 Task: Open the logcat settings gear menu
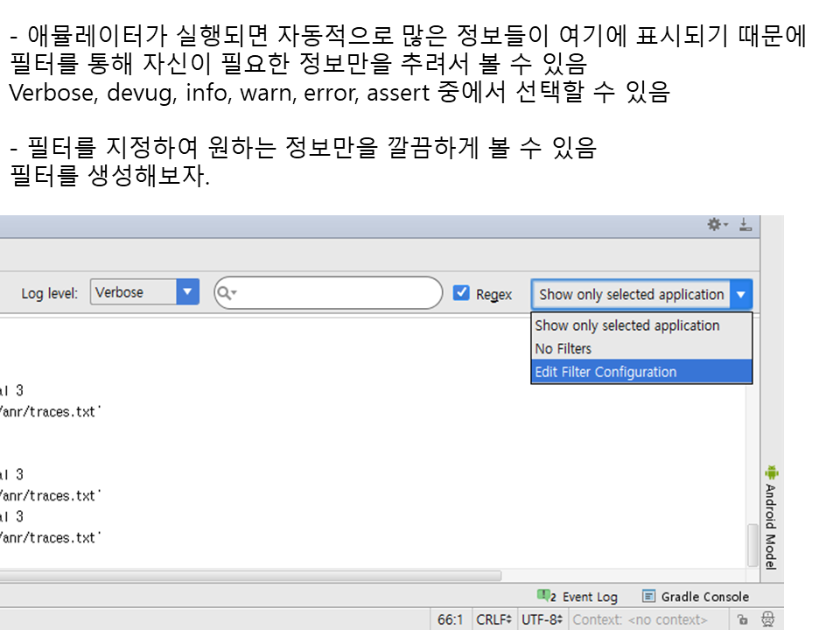tap(717, 225)
